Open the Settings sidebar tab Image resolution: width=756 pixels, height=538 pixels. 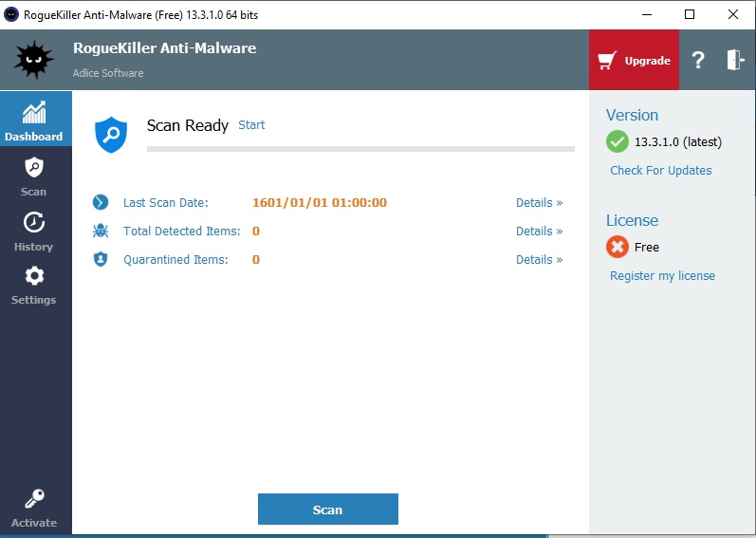tap(34, 286)
